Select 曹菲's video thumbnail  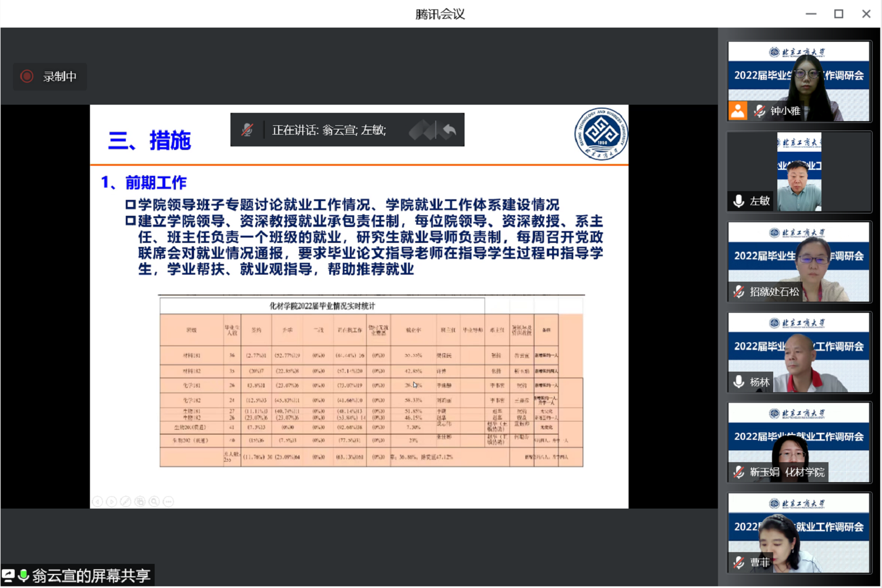point(799,532)
